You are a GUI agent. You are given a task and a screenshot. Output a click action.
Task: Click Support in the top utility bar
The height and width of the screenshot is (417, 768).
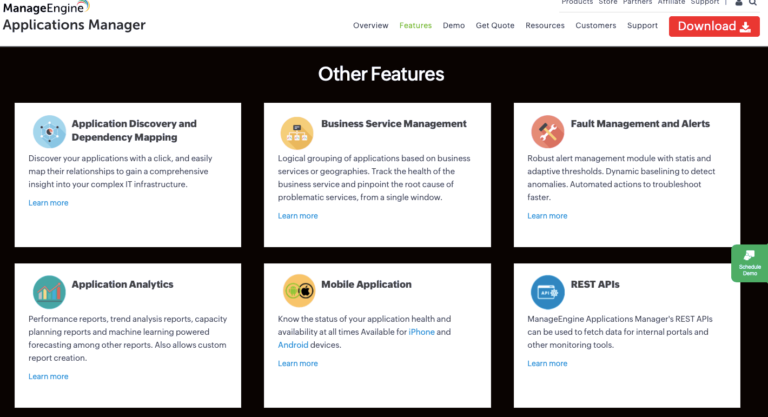pos(705,2)
